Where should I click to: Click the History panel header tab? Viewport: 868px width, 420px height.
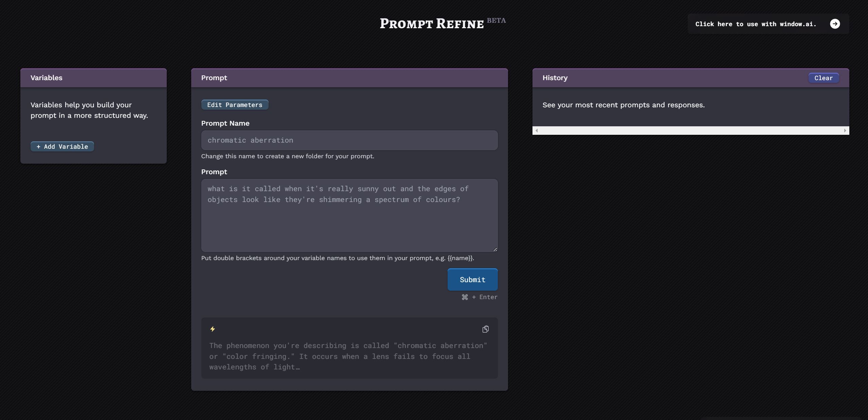click(555, 77)
